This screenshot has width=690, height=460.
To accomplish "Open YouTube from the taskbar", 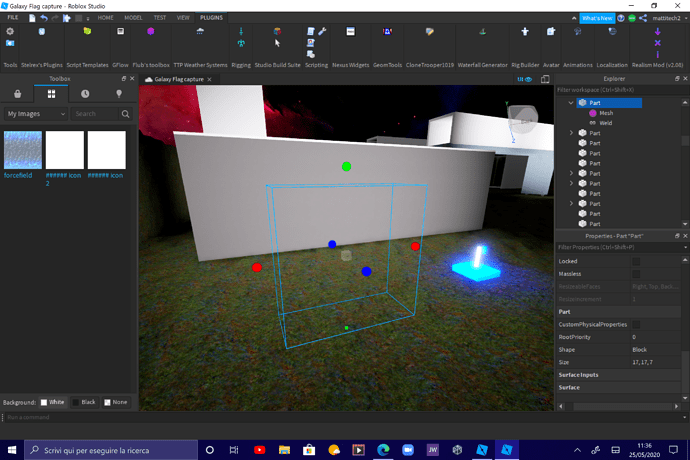I will pos(260,450).
